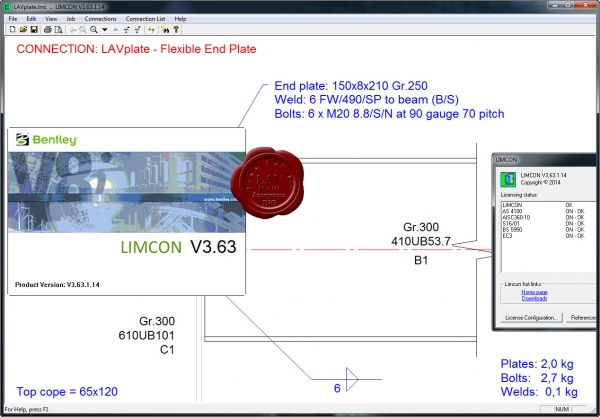Image resolution: width=600 pixels, height=417 pixels.
Task: Click the 610UB101 column label
Action: (x=147, y=336)
